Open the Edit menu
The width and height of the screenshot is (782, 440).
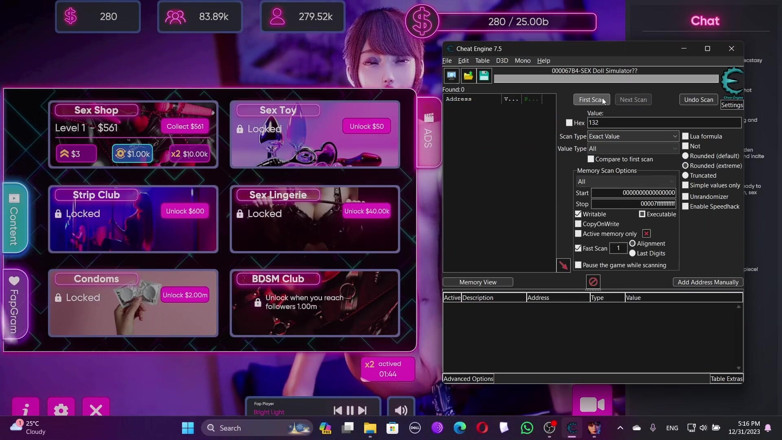pos(463,61)
